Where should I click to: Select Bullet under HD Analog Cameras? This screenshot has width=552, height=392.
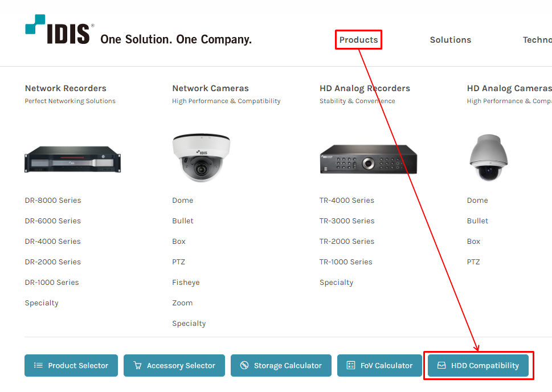coord(477,221)
